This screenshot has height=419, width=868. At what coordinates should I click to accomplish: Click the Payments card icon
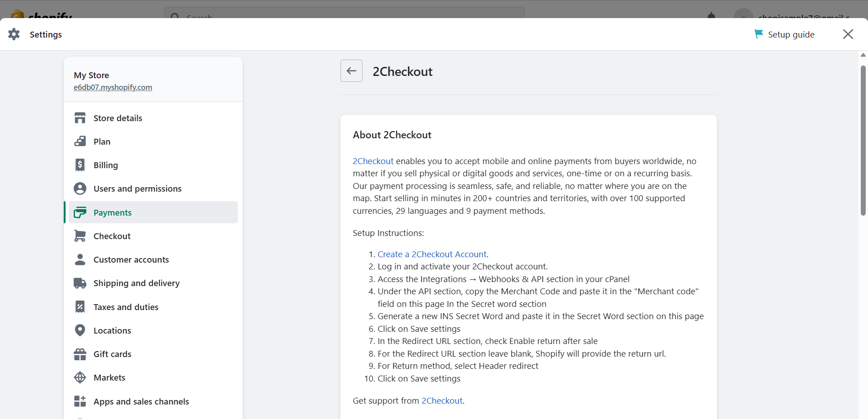click(80, 212)
